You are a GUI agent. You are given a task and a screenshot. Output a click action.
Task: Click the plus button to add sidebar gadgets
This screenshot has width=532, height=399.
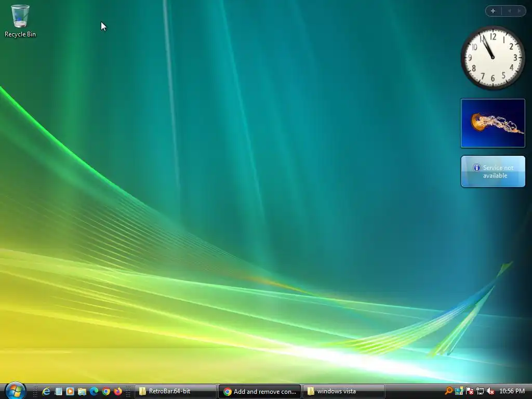[493, 11]
